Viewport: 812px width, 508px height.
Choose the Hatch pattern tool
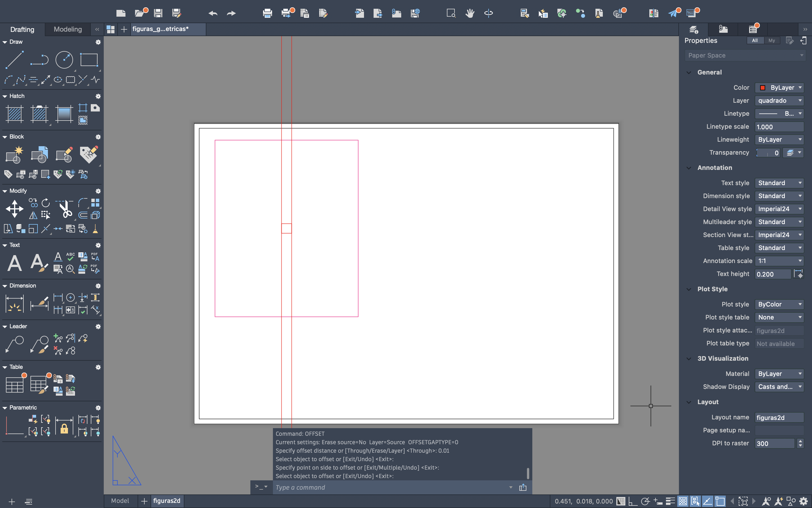tap(14, 114)
